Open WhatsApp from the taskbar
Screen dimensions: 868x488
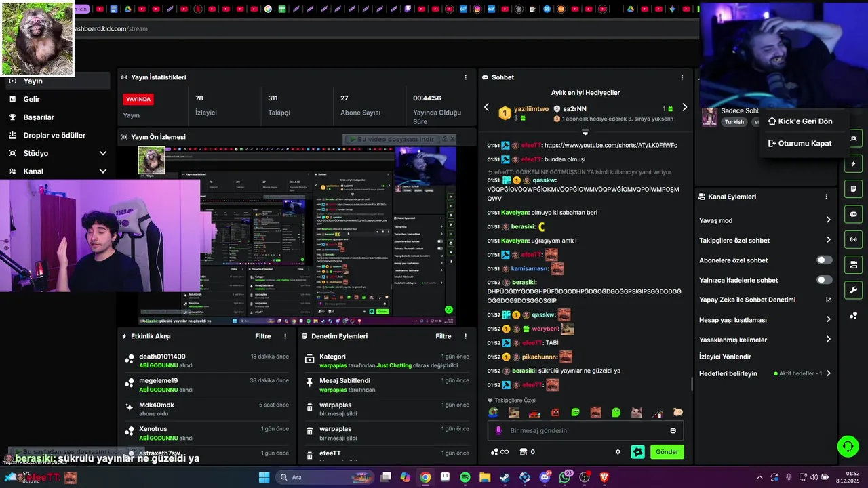[565, 477]
